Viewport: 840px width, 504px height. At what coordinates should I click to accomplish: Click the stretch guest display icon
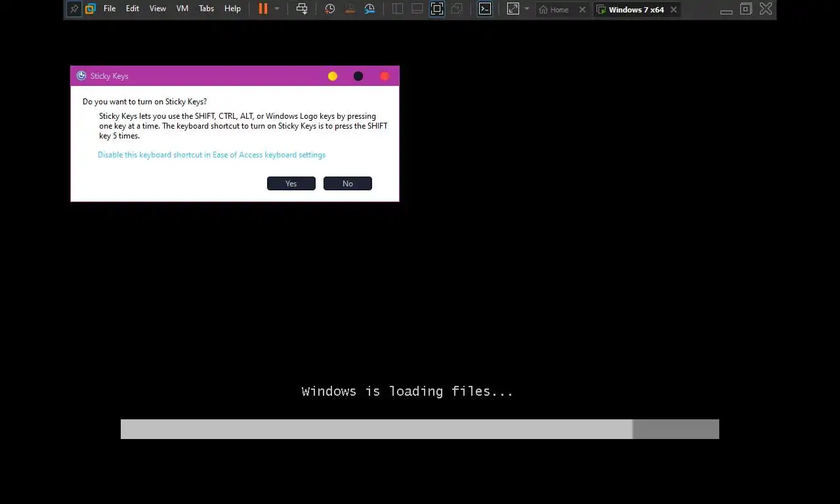[513, 9]
